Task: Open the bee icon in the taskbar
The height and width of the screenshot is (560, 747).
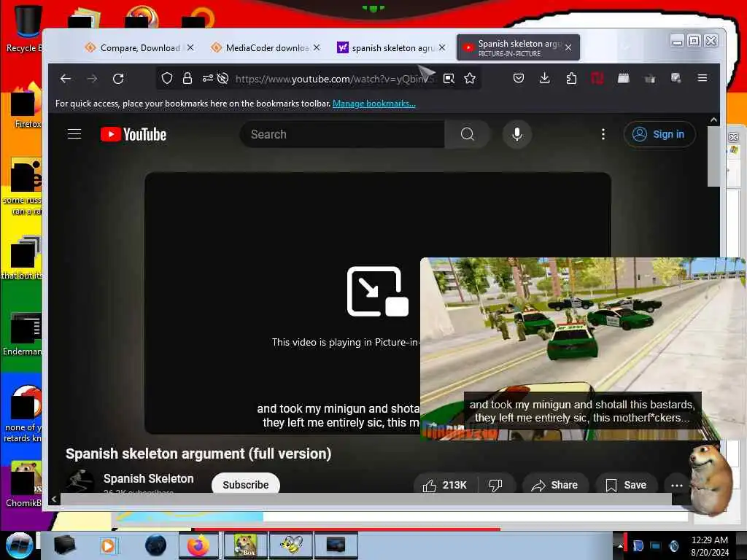Action: [x=291, y=545]
